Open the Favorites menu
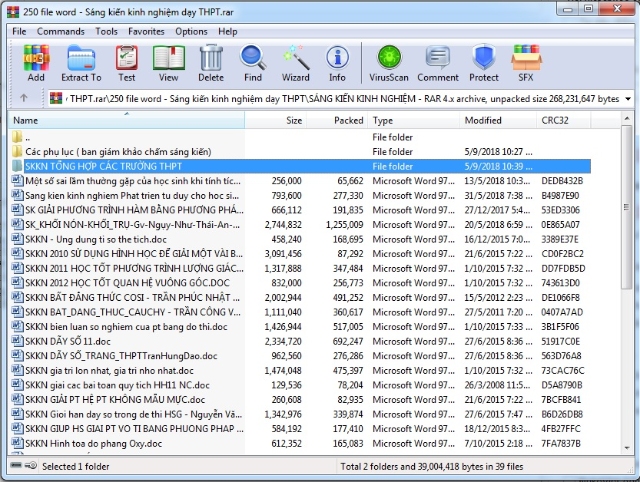This screenshot has height=482, width=640. 146,31
